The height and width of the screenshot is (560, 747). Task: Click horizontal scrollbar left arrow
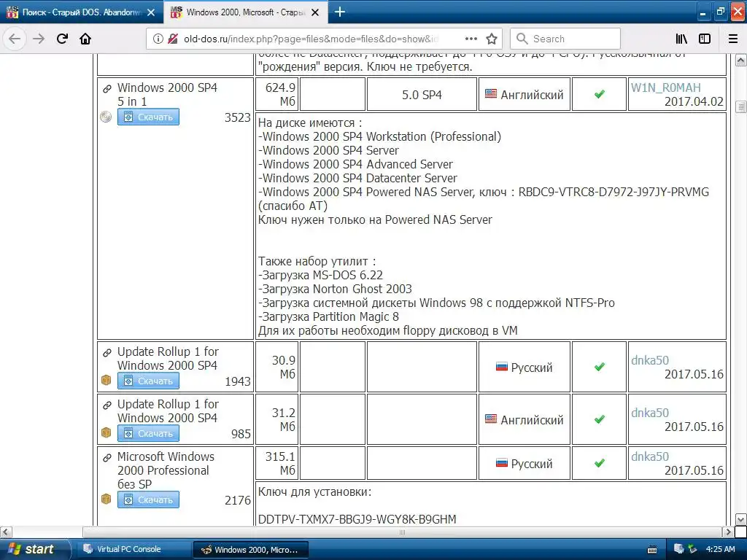click(6, 532)
